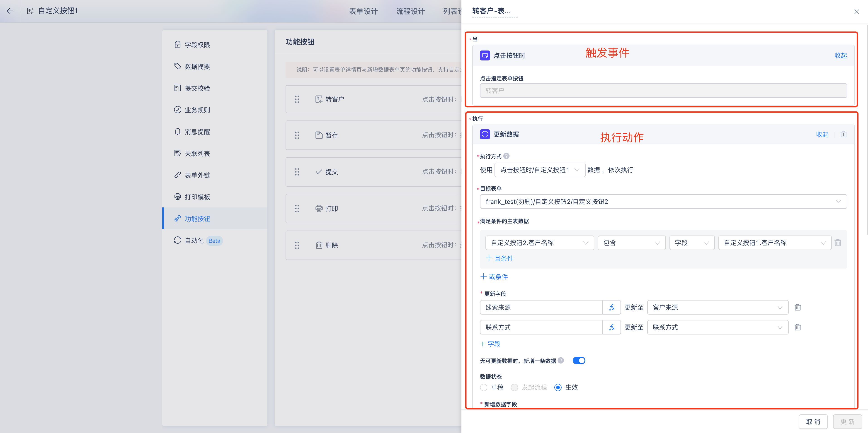Add an 或条件 condition group
Image resolution: width=868 pixels, height=433 pixels.
coord(494,277)
